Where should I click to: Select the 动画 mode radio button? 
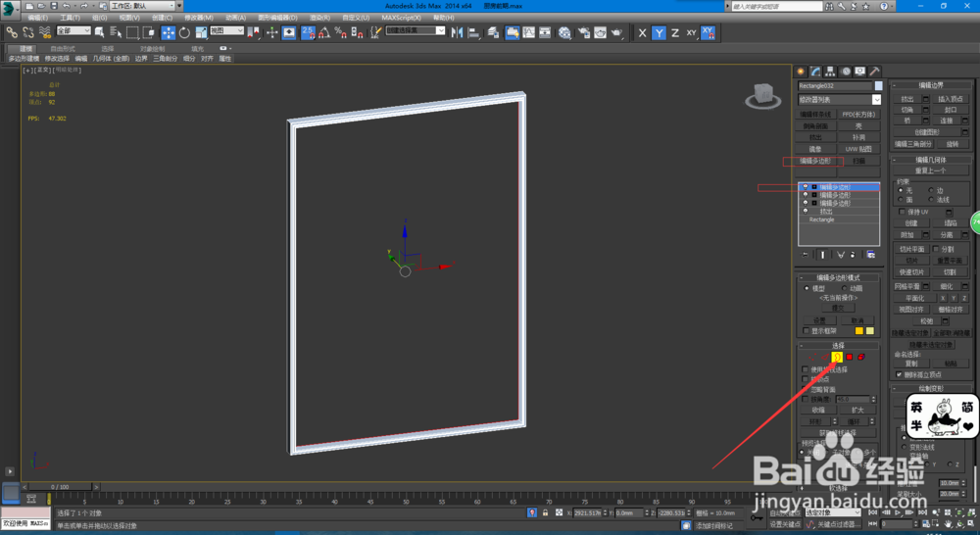tap(845, 288)
